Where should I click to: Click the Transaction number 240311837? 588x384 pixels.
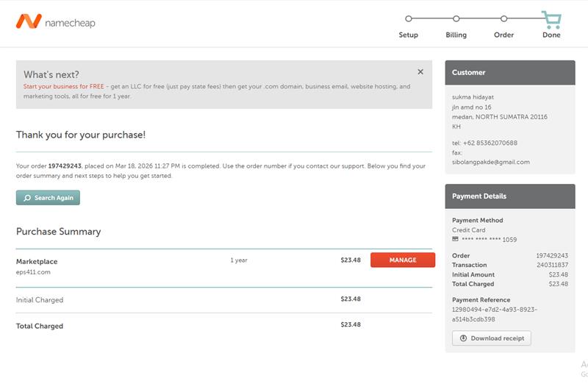click(552, 265)
